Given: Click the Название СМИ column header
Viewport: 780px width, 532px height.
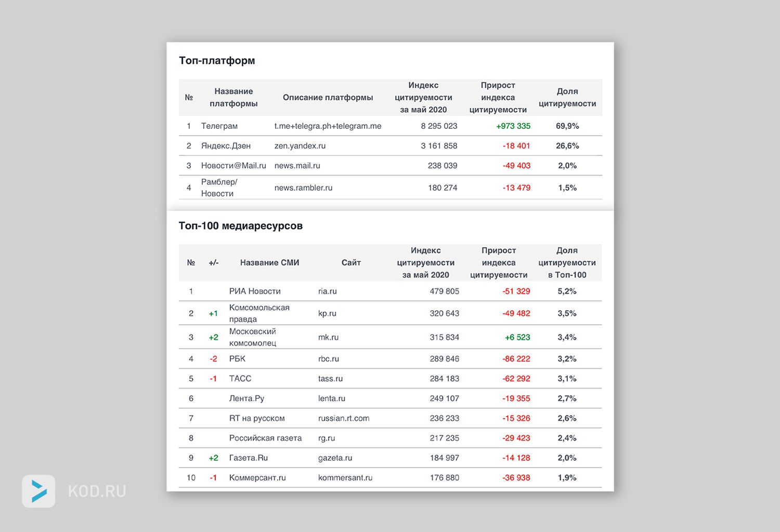Looking at the screenshot, I should [x=269, y=263].
